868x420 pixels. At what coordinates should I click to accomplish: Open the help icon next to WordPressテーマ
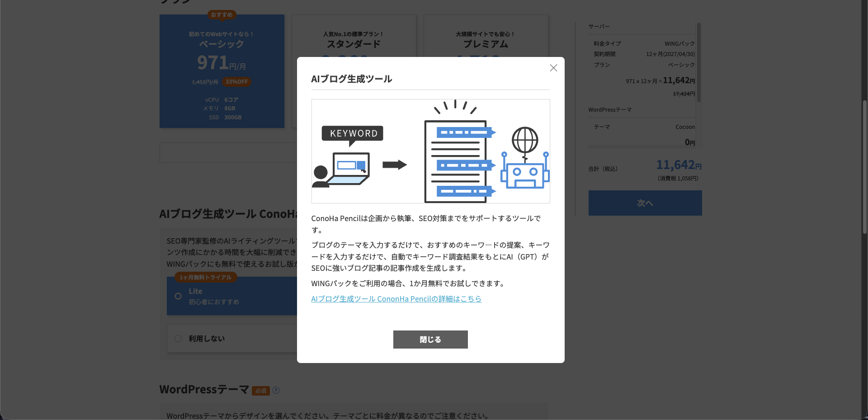click(x=276, y=390)
